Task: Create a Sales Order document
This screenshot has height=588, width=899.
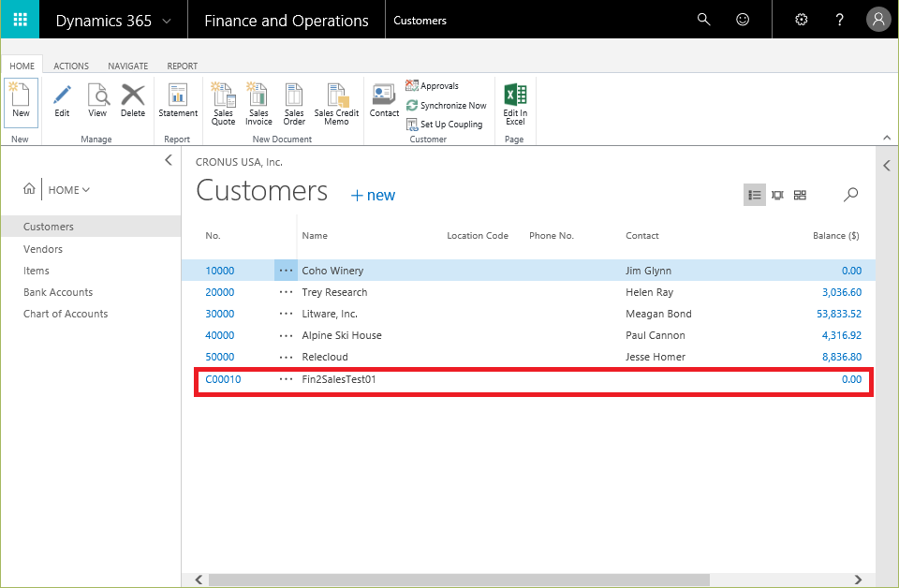Action: click(x=294, y=104)
